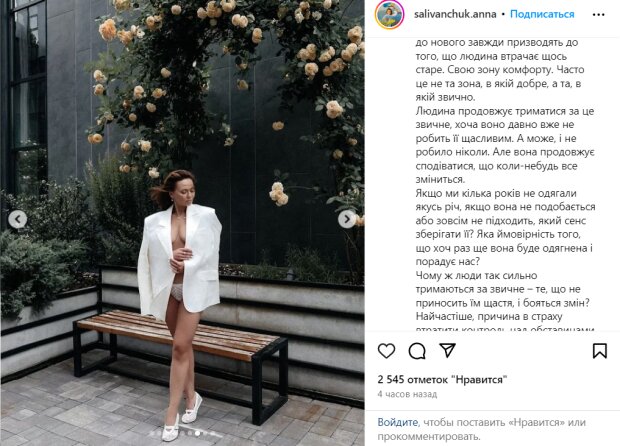The image size is (620, 446).
Task: Follow the account via Подписаться
Action: [542, 14]
